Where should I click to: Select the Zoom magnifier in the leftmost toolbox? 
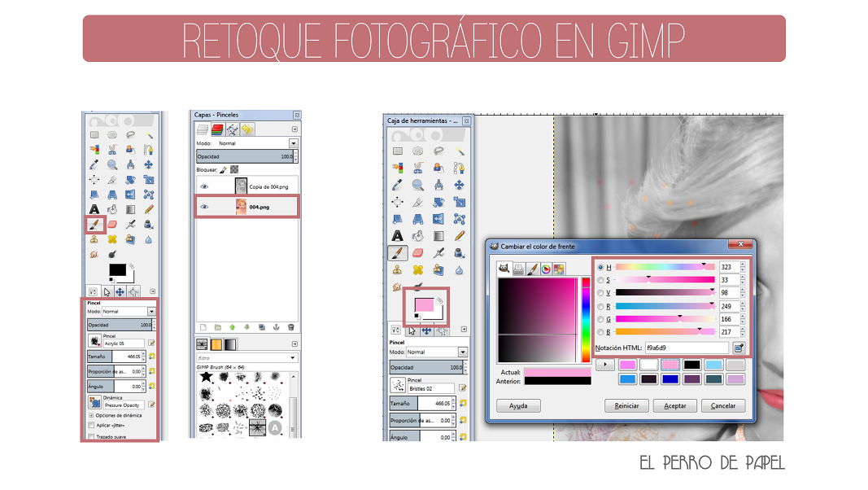click(112, 164)
